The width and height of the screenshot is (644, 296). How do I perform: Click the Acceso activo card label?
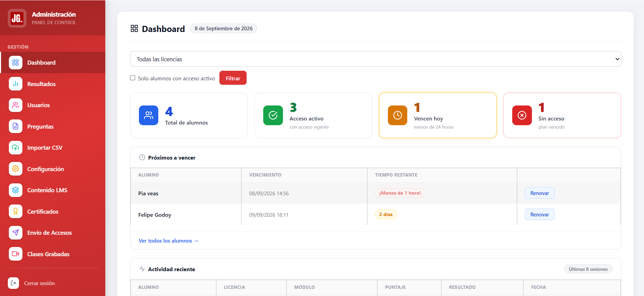(306, 118)
